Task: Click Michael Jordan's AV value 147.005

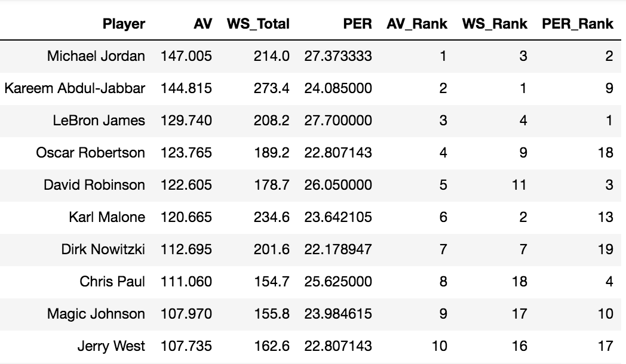Action: coord(186,56)
